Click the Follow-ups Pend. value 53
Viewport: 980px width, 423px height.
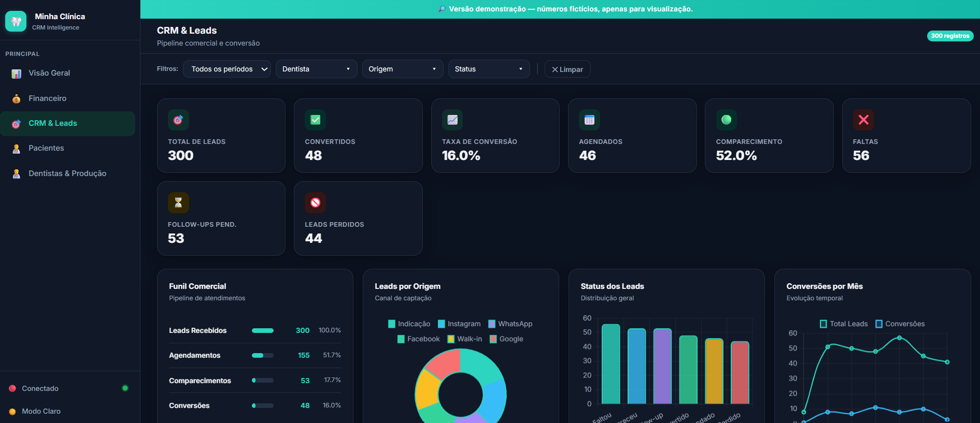pyautogui.click(x=176, y=238)
